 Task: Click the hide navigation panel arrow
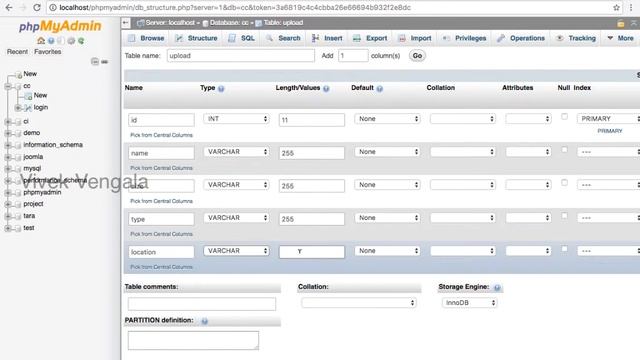(x=126, y=23)
